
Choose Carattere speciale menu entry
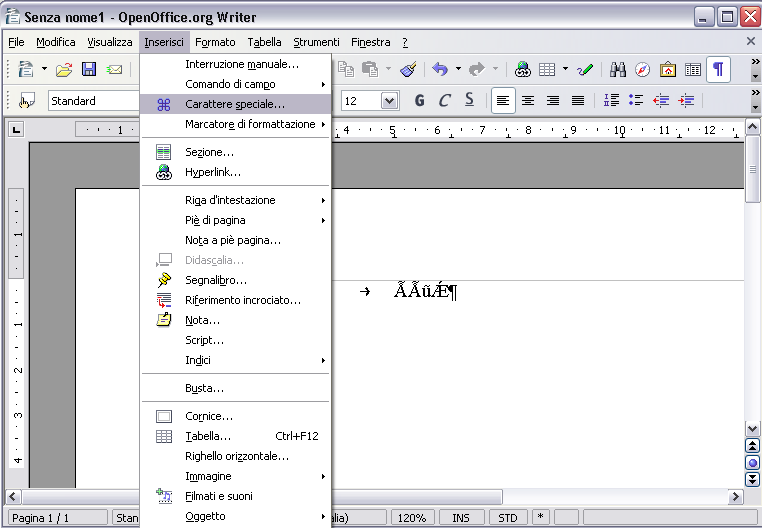click(x=236, y=104)
